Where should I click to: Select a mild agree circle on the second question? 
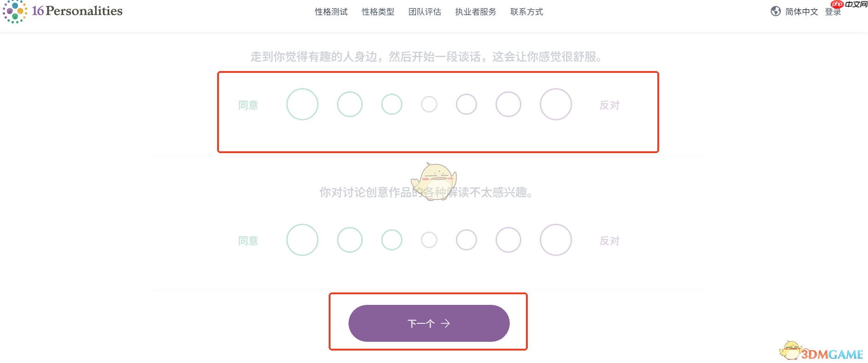[391, 240]
